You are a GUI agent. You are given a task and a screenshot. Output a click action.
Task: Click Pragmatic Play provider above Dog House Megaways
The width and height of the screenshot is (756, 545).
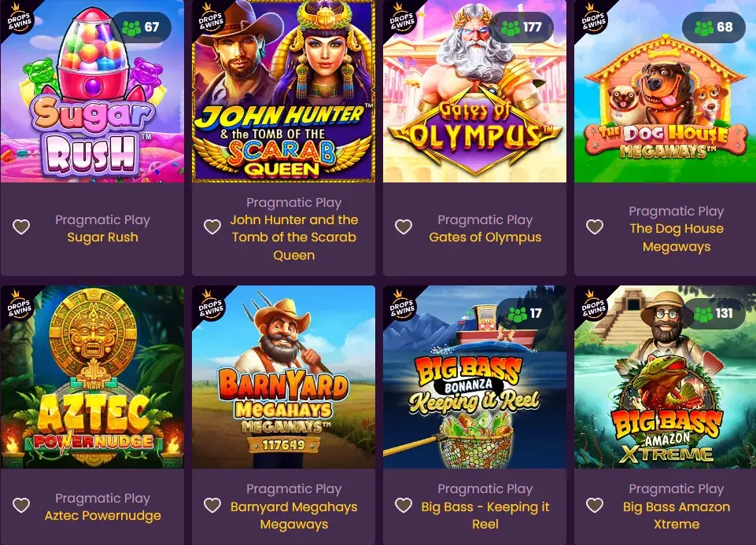(x=677, y=211)
